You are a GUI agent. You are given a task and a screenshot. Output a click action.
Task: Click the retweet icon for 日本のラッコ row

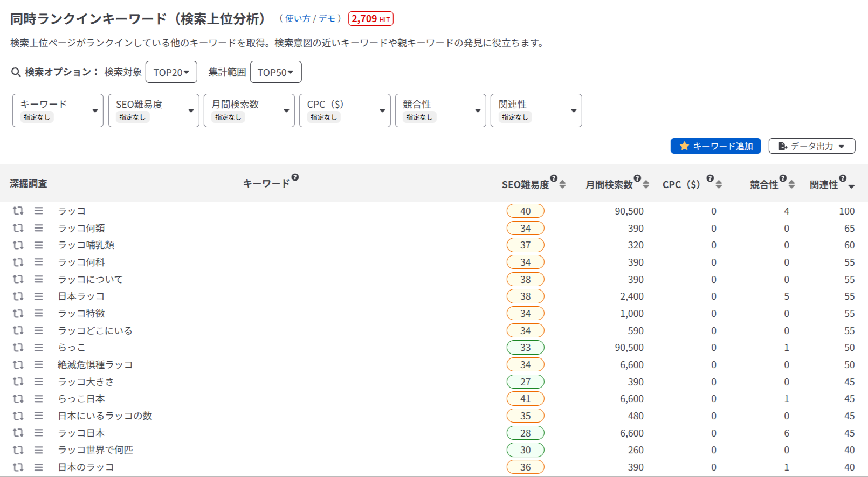tap(18, 467)
